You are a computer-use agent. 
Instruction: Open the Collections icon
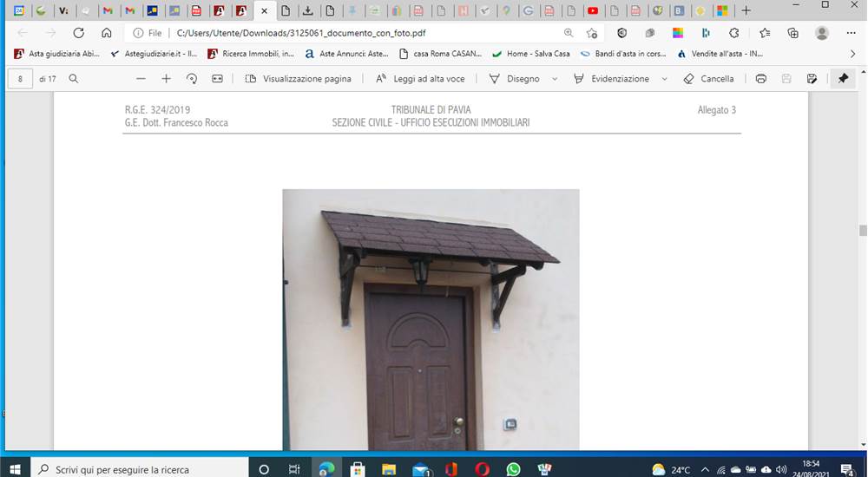792,33
